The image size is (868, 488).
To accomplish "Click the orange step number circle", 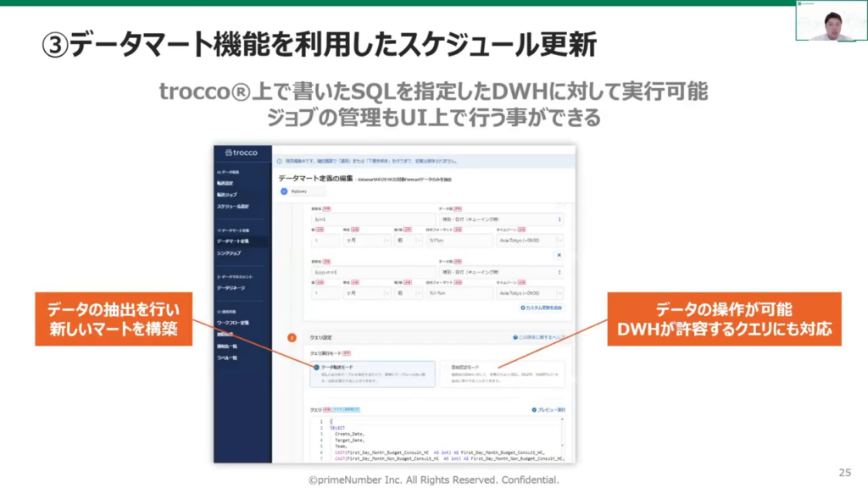I will 292,337.
